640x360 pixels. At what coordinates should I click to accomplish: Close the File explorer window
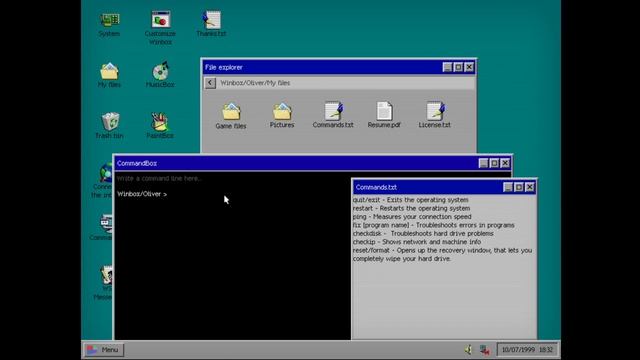[469, 67]
